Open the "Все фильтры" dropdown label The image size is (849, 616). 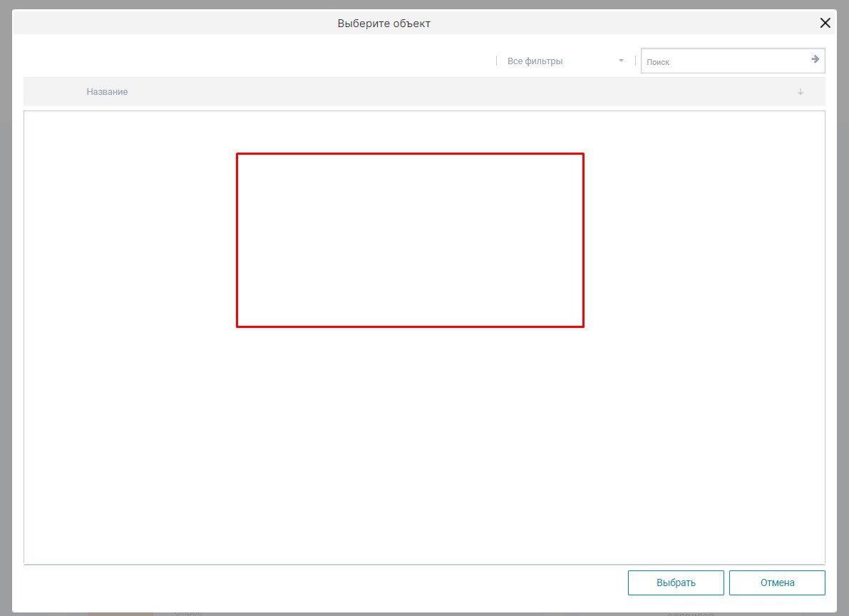click(x=535, y=61)
